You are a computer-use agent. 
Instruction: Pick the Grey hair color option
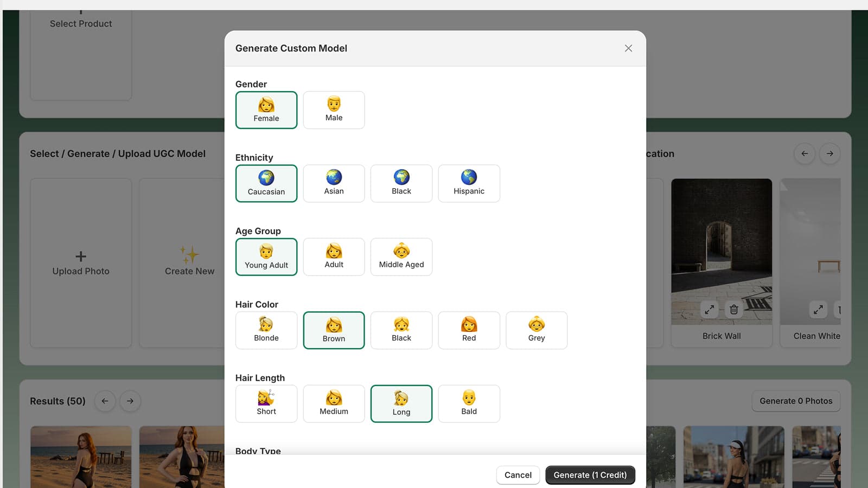(536, 330)
